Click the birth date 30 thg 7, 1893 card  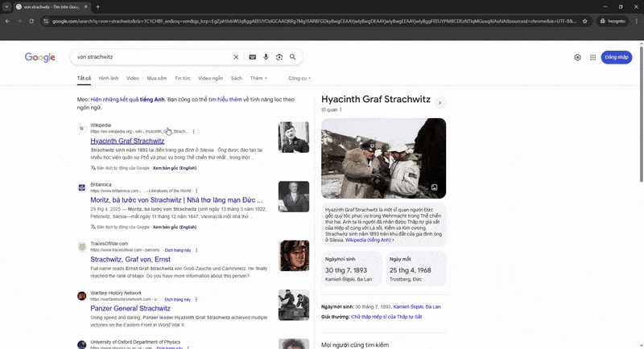tap(352, 269)
